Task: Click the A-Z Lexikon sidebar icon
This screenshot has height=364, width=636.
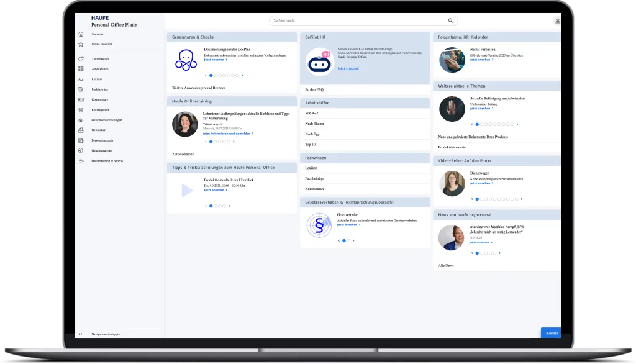Action: (x=81, y=79)
